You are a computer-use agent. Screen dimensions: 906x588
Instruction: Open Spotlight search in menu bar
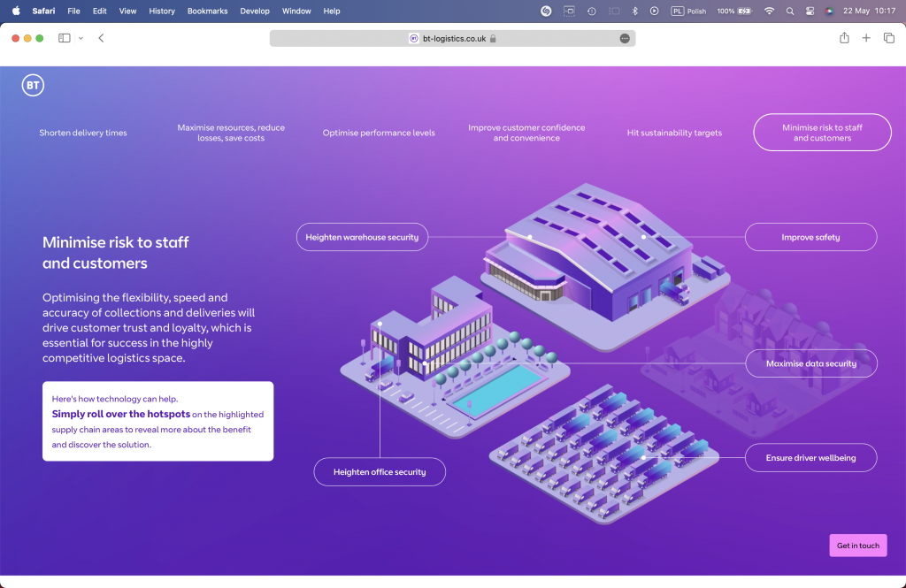pyautogui.click(x=789, y=11)
